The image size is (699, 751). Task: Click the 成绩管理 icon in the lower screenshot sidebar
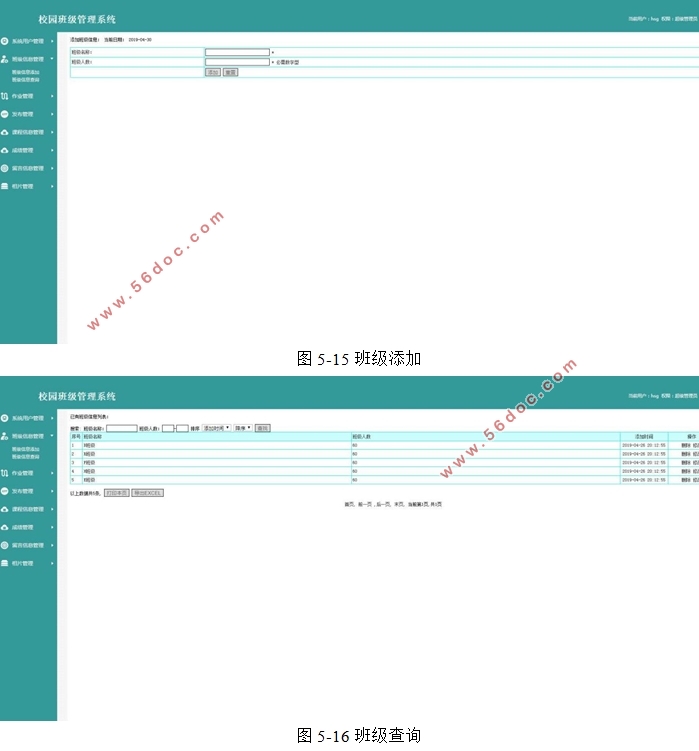5,527
